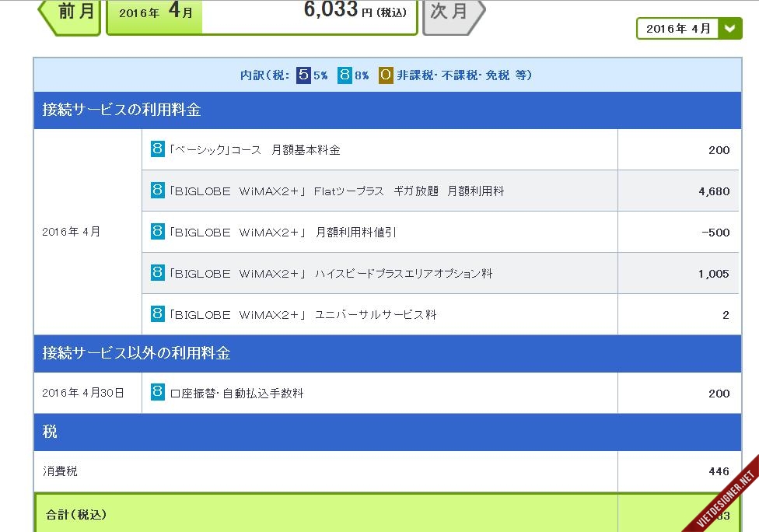The height and width of the screenshot is (532, 759).
Task: Click the 2016年 4月 date cell in table
Action: point(88,232)
